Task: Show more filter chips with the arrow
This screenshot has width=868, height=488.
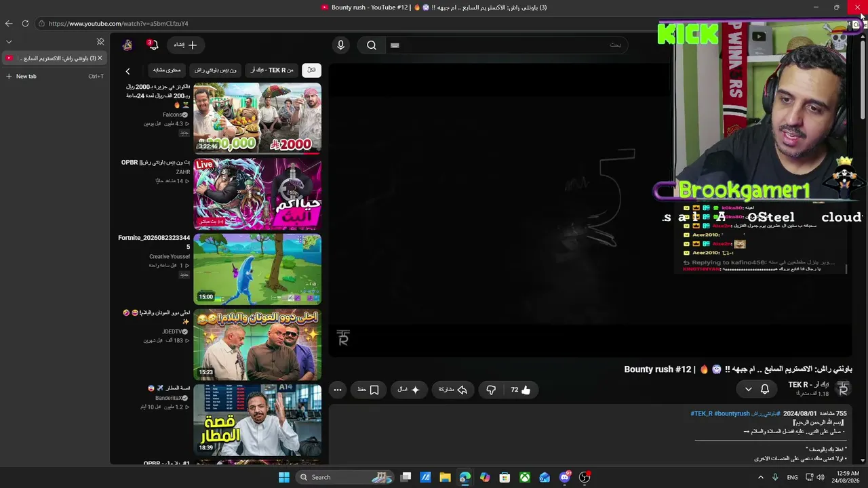Action: 127,70
